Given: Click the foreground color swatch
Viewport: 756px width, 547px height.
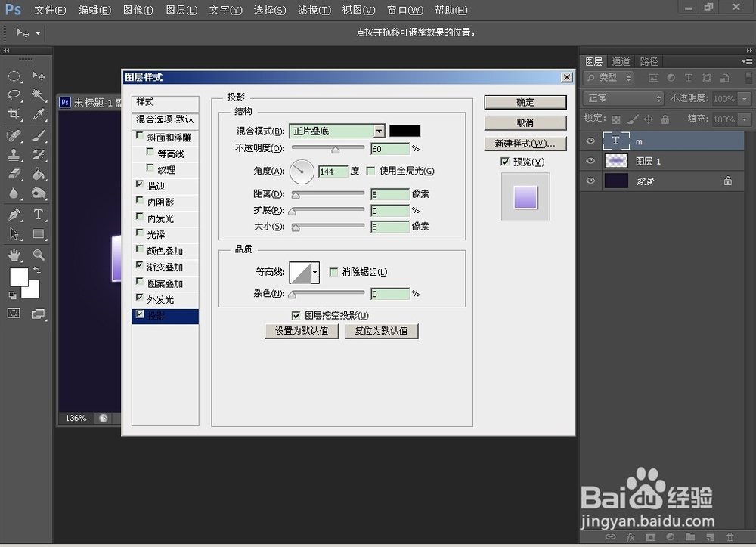Looking at the screenshot, I should (x=19, y=277).
